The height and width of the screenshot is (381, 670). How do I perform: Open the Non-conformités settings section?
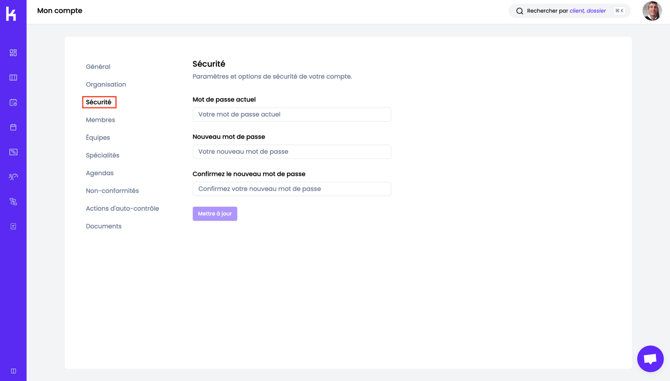(112, 191)
